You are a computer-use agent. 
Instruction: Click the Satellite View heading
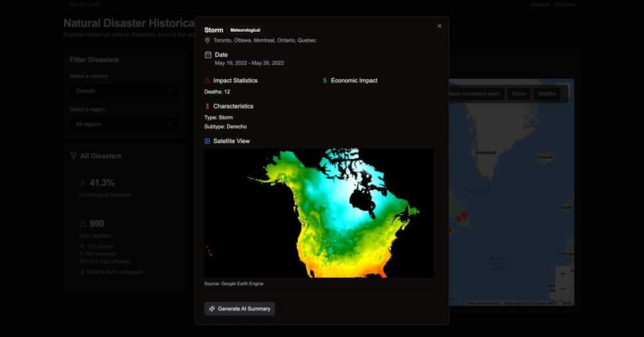click(x=231, y=141)
